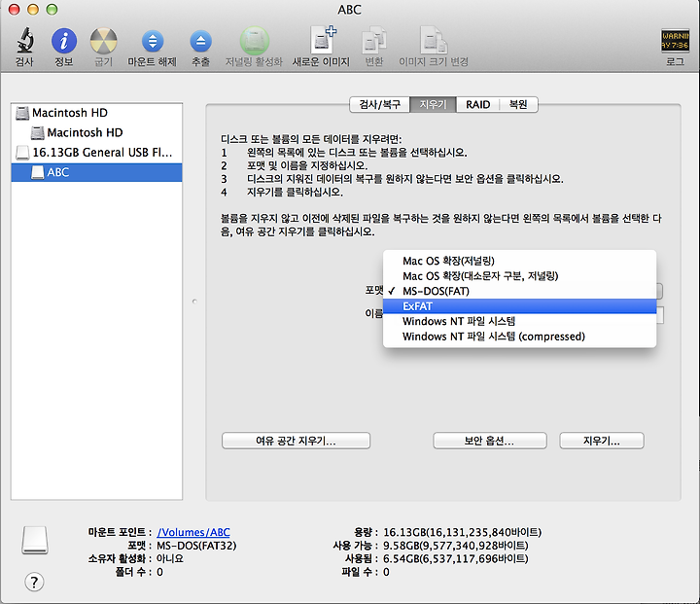Select the 16.13GB General USB Flash disk
Image resolution: width=700 pixels, height=604 pixels.
click(96, 153)
